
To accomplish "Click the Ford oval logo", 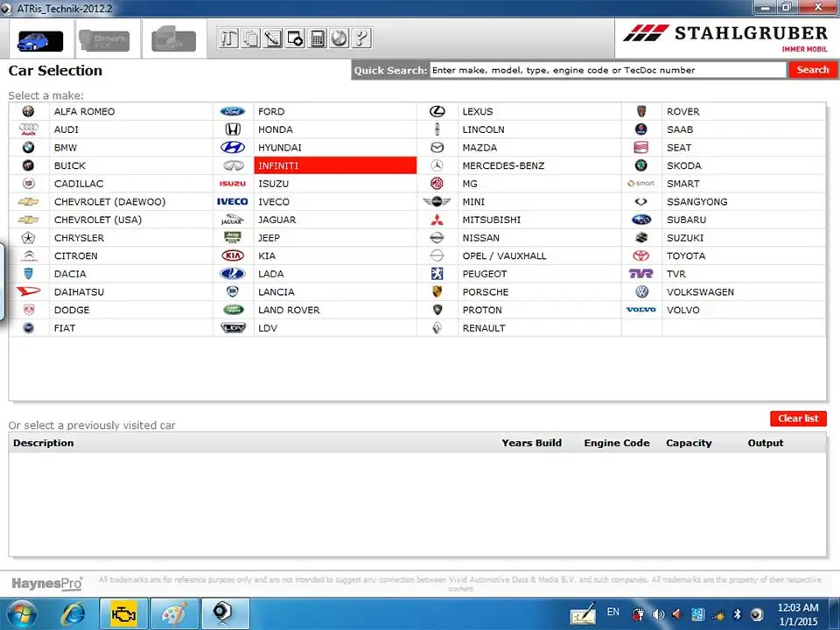I will pyautogui.click(x=233, y=111).
